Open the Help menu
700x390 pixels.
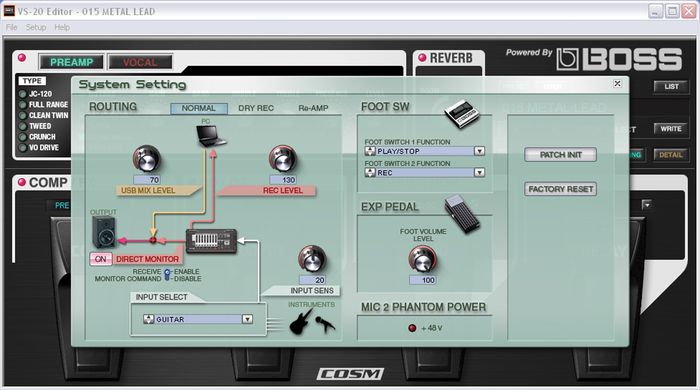[62, 27]
